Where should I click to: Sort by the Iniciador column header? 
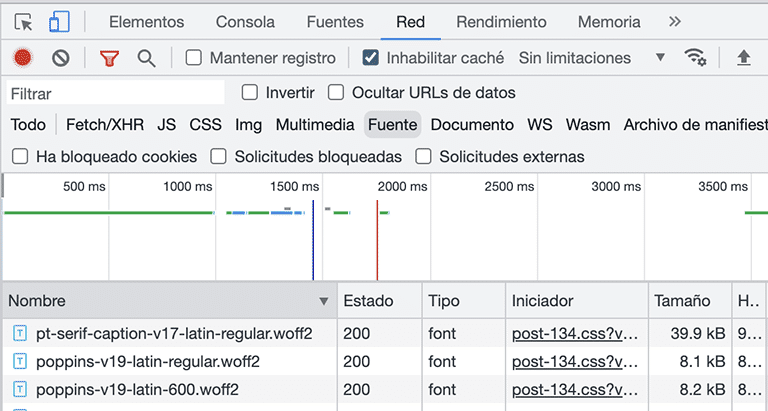tap(577, 301)
